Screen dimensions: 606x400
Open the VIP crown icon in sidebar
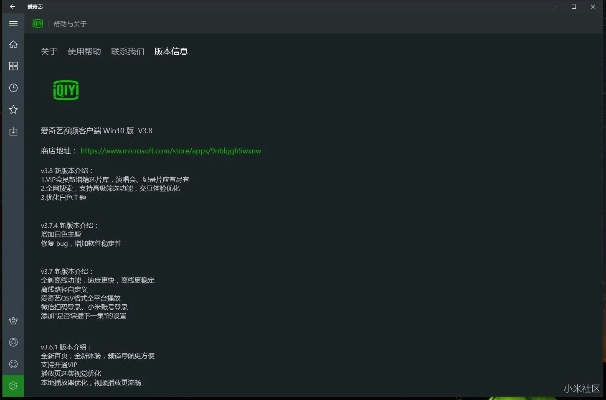pos(13,322)
